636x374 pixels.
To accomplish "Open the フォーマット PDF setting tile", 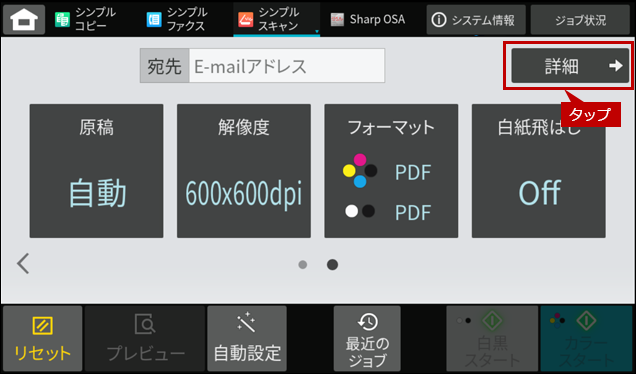I will [391, 171].
